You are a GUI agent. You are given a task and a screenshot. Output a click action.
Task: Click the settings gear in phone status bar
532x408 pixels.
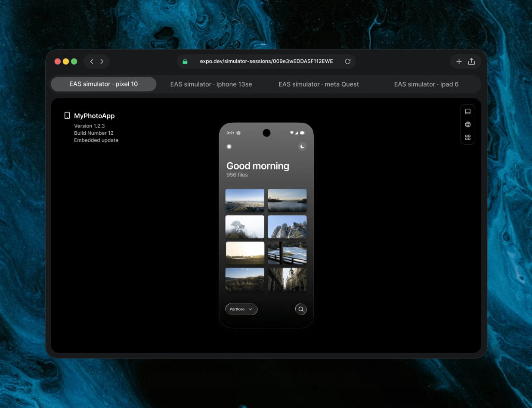pos(238,133)
